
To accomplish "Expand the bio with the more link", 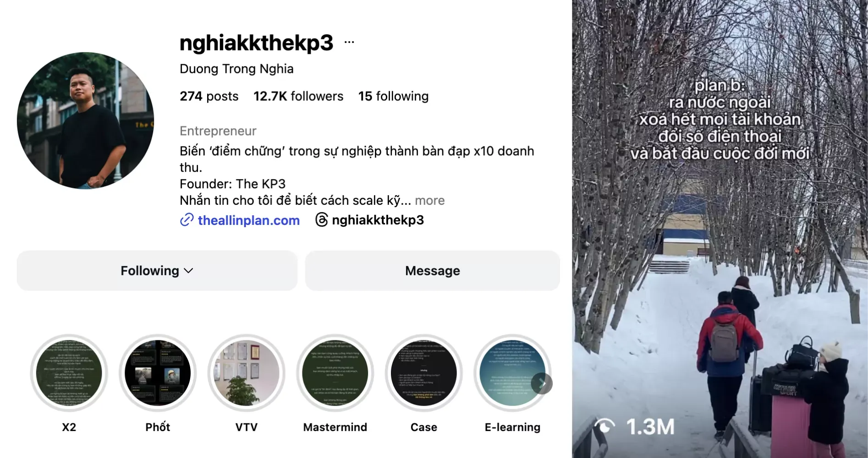I will click(430, 201).
